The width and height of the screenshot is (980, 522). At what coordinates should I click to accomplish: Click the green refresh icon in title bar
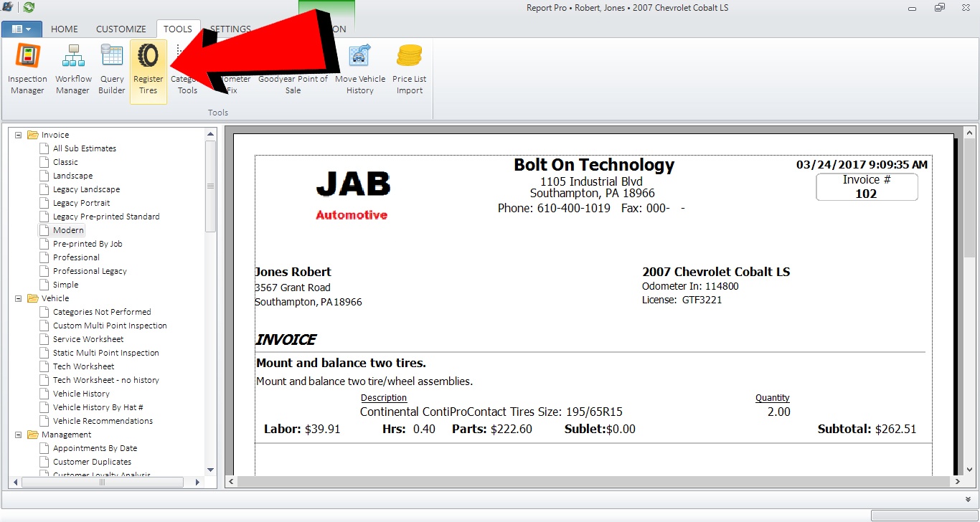(29, 7)
